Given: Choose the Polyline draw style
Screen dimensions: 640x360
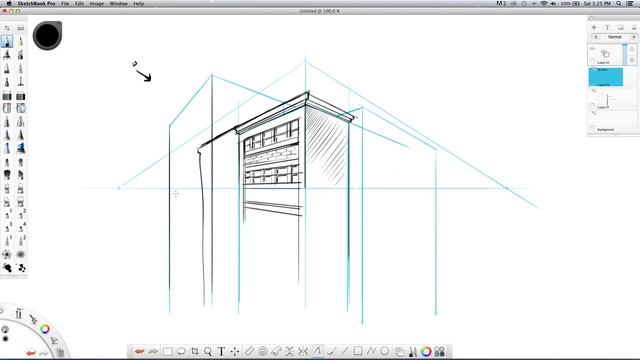Looking at the screenshot, I should 371,351.
